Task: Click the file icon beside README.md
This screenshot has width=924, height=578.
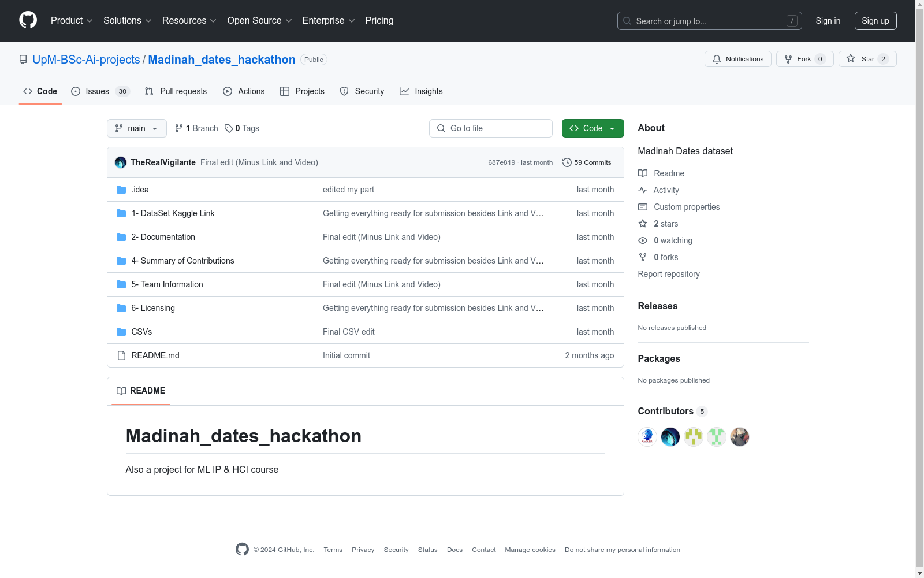Action: pos(121,355)
